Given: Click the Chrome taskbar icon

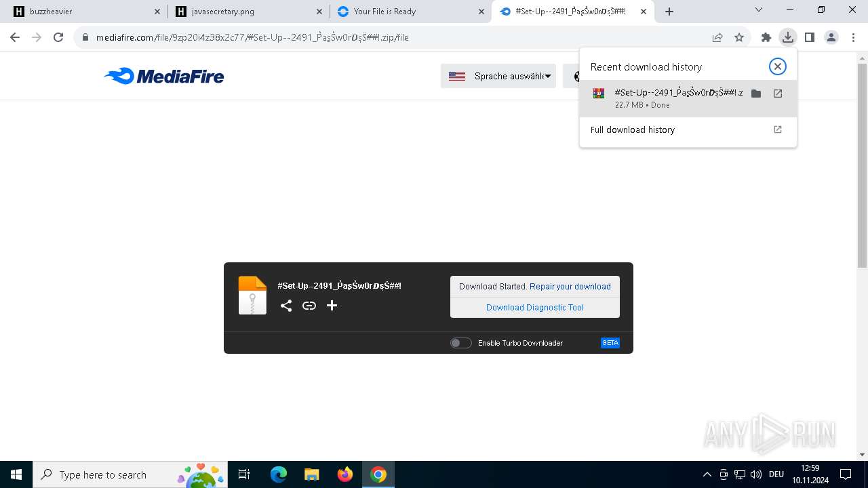Looking at the screenshot, I should (x=378, y=474).
